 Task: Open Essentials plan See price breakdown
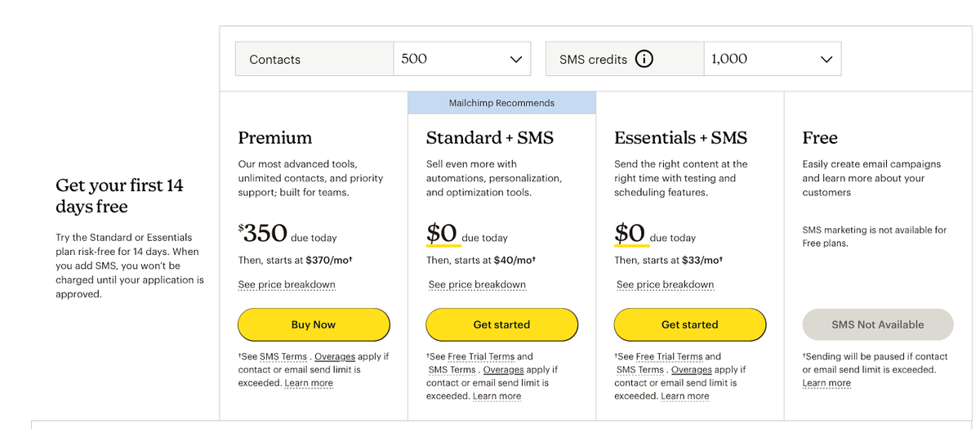(x=665, y=284)
